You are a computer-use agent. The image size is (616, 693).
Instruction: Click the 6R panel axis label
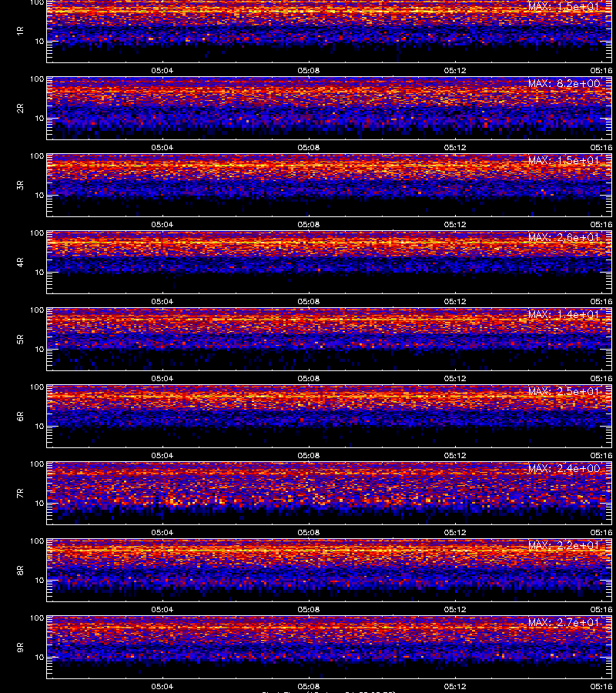tap(20, 417)
